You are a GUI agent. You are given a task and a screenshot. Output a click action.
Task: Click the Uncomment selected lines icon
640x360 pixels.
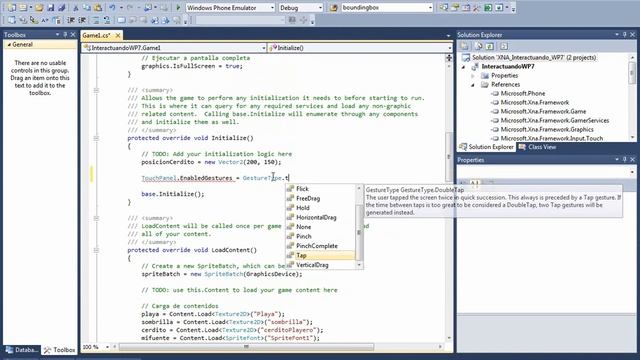coord(107,20)
